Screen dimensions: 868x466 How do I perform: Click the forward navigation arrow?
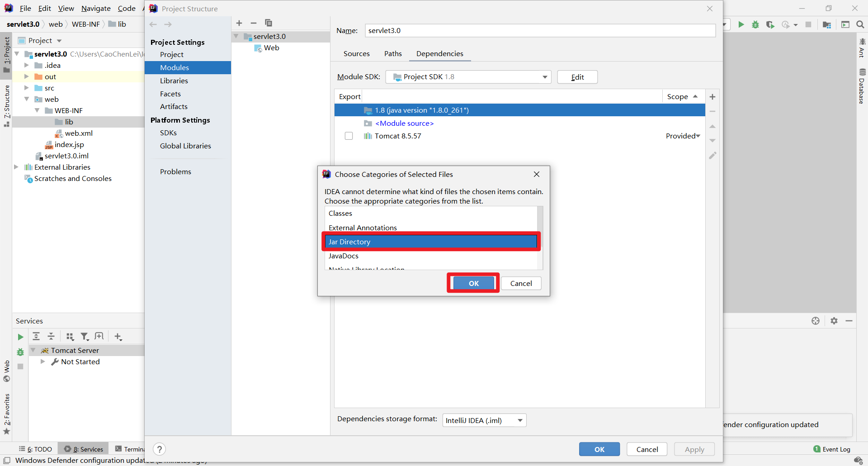(168, 24)
